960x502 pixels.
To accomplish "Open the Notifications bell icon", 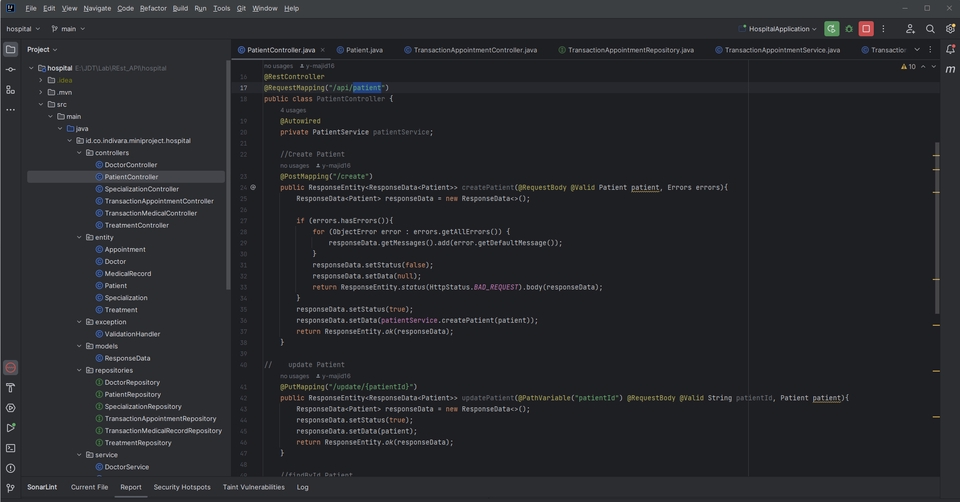I will (949, 49).
